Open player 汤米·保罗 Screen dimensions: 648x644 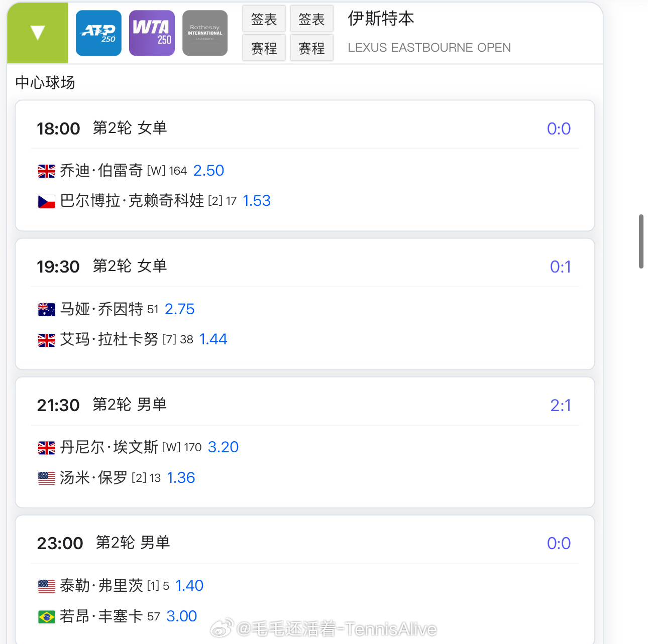94,478
